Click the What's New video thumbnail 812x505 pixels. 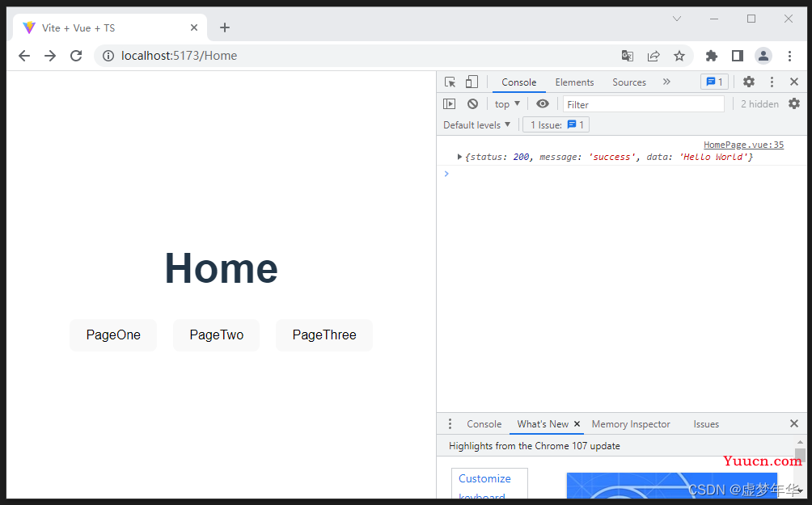pyautogui.click(x=671, y=486)
